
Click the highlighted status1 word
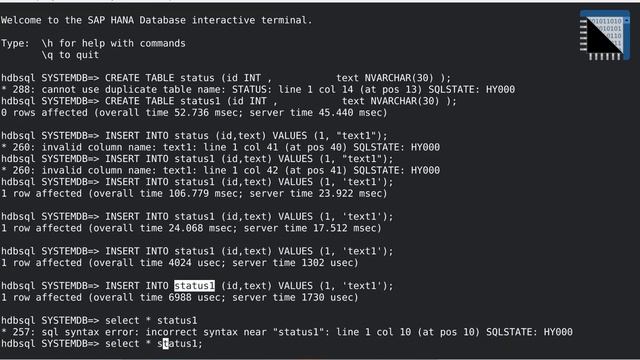click(x=194, y=286)
